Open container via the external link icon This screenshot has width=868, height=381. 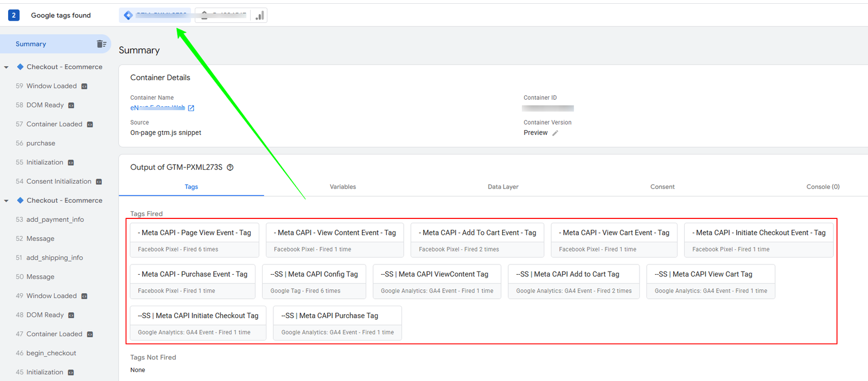(191, 108)
